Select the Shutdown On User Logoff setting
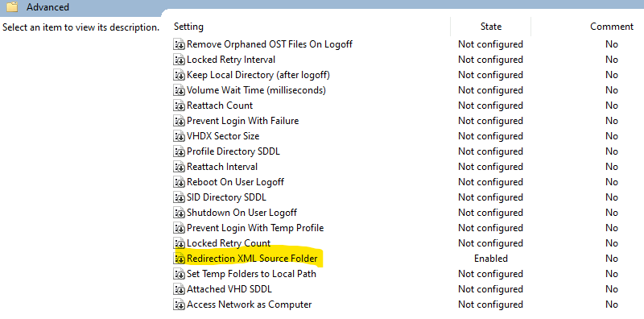 tap(242, 213)
